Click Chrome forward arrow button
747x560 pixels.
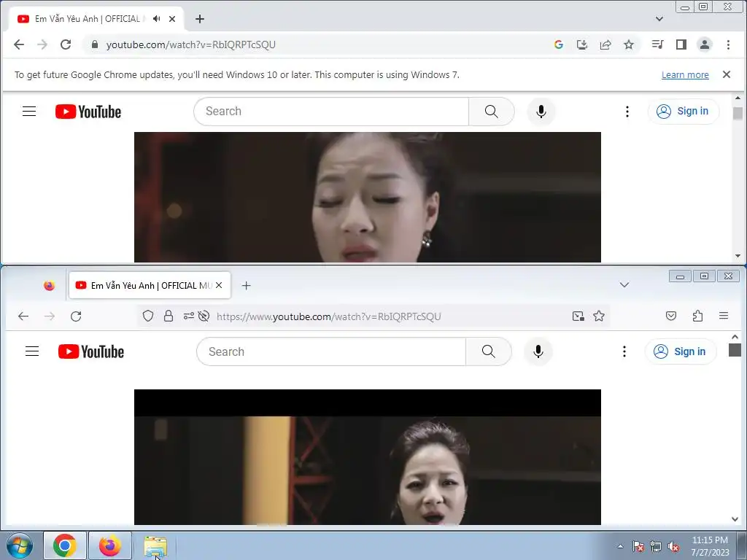(42, 44)
